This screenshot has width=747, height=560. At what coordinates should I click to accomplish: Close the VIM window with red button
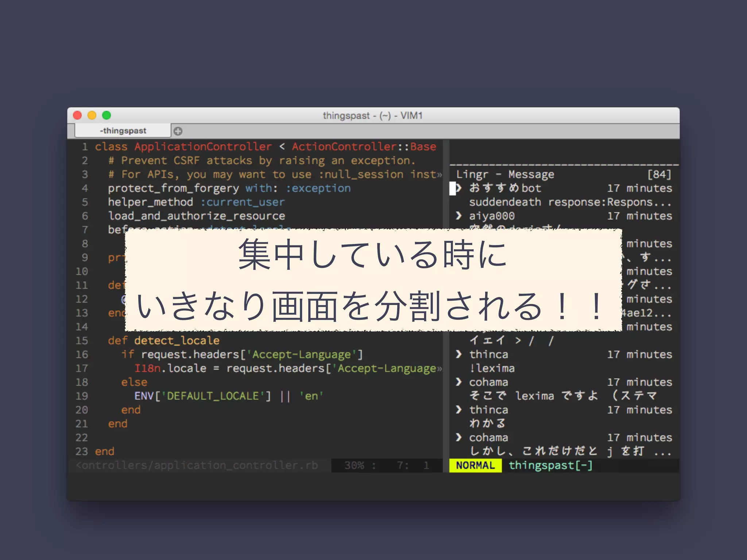point(77,115)
